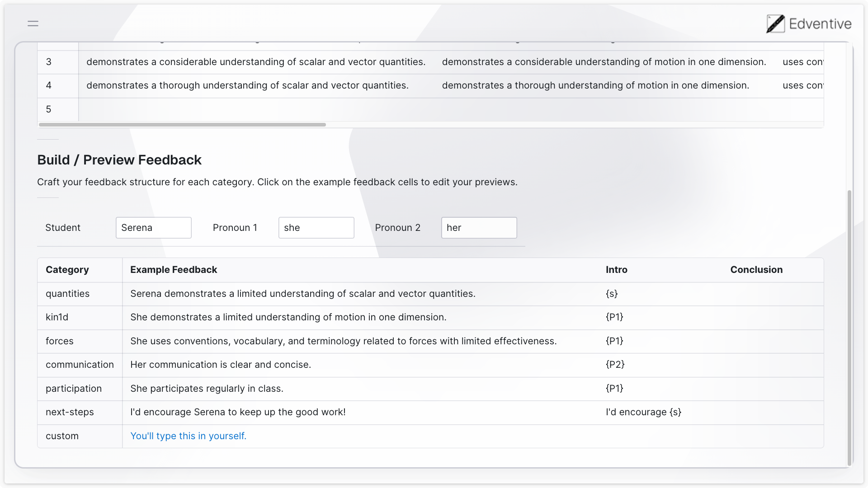Edit the kin1d example feedback cell
This screenshot has height=488, width=868.
click(x=360, y=317)
